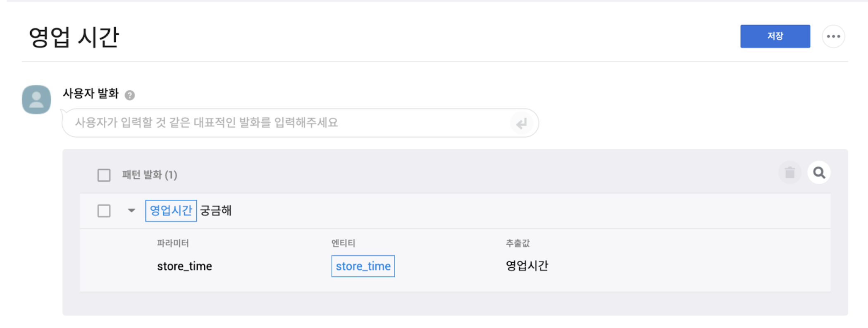Click the blue 저장 save button
868x328 pixels.
tap(775, 36)
